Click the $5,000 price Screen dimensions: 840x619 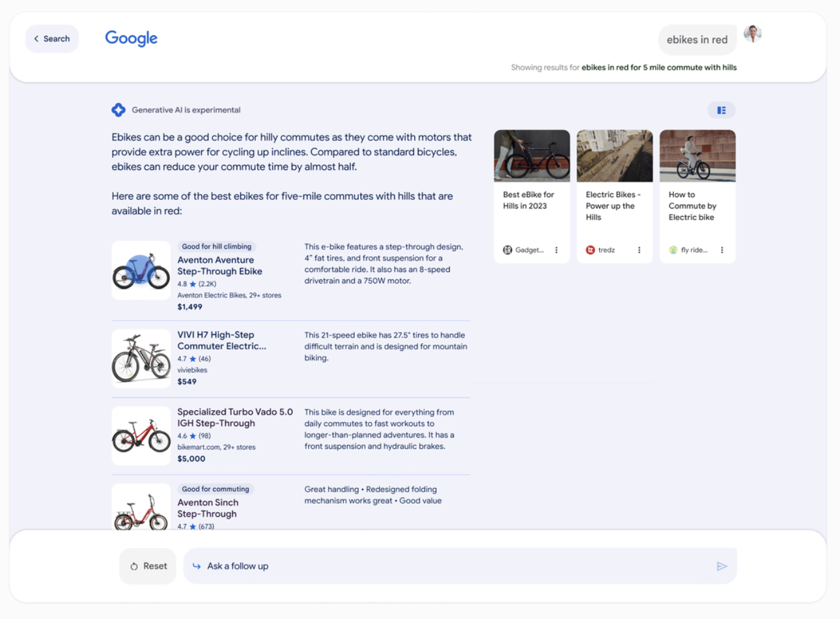[x=191, y=458]
